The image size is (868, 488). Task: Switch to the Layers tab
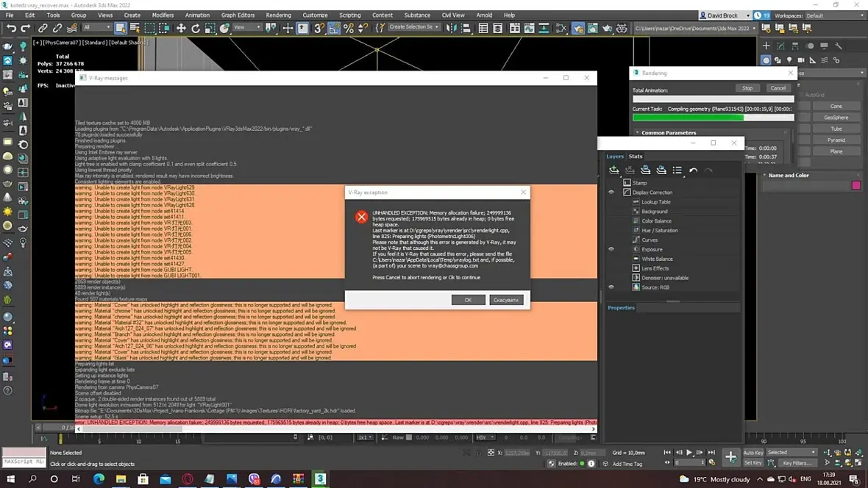pyautogui.click(x=615, y=157)
